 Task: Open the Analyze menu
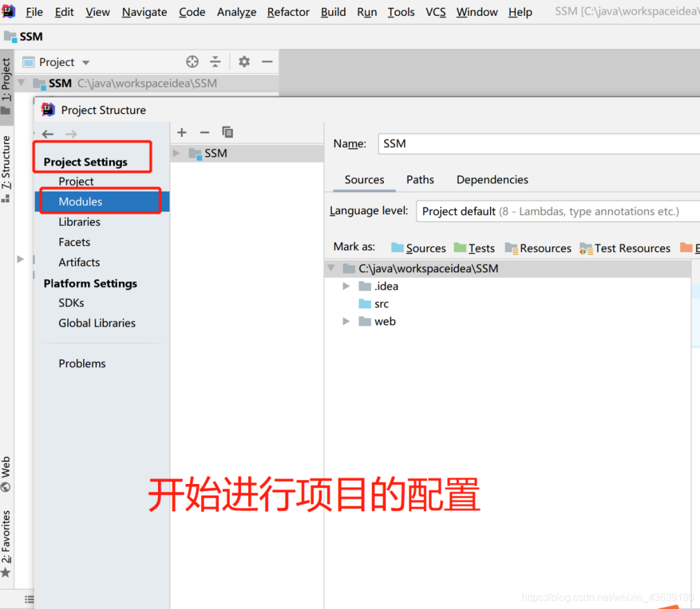[x=237, y=11]
